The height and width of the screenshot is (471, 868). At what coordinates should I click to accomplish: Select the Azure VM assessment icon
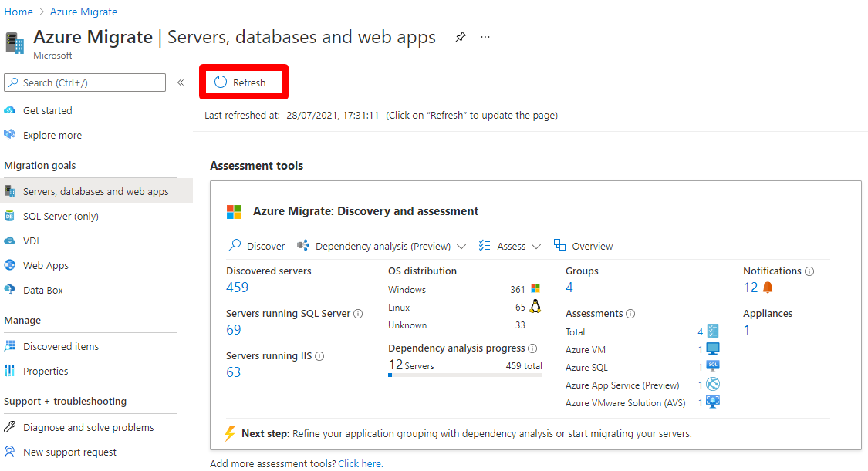[713, 349]
